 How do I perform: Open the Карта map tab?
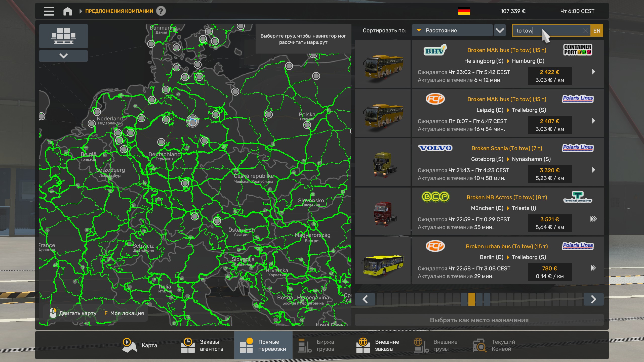(140, 345)
